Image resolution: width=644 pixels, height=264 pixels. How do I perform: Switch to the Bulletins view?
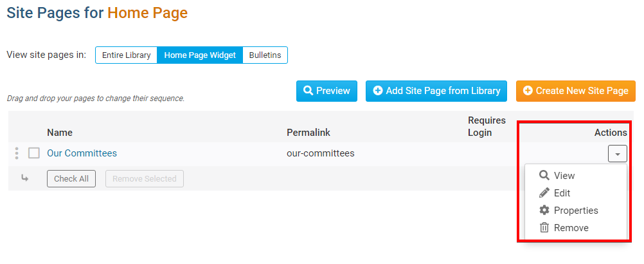pyautogui.click(x=265, y=55)
